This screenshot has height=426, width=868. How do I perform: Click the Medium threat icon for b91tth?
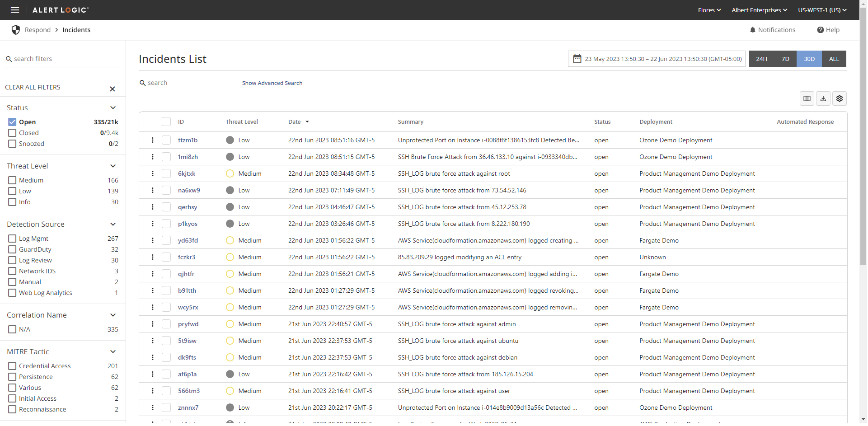230,290
